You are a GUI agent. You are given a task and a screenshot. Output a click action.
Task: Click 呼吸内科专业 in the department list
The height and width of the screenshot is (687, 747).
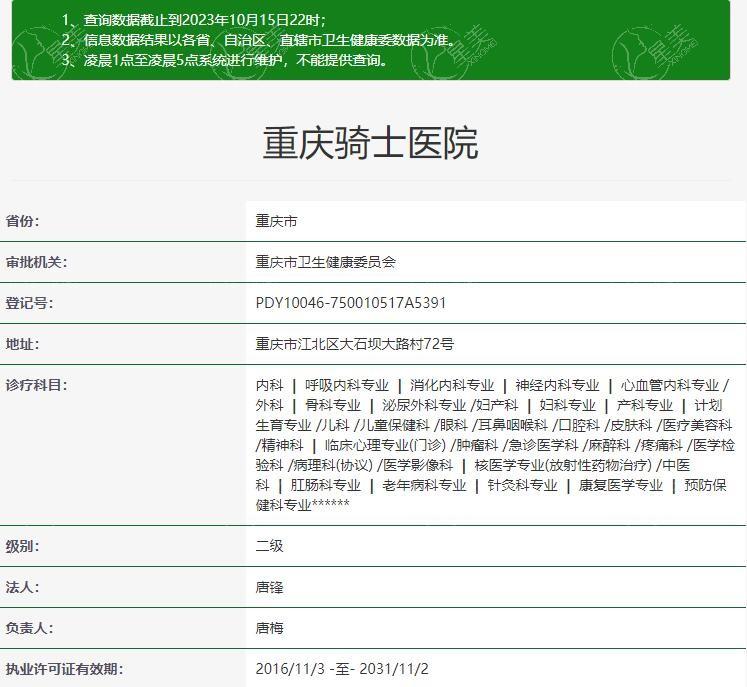tap(347, 385)
